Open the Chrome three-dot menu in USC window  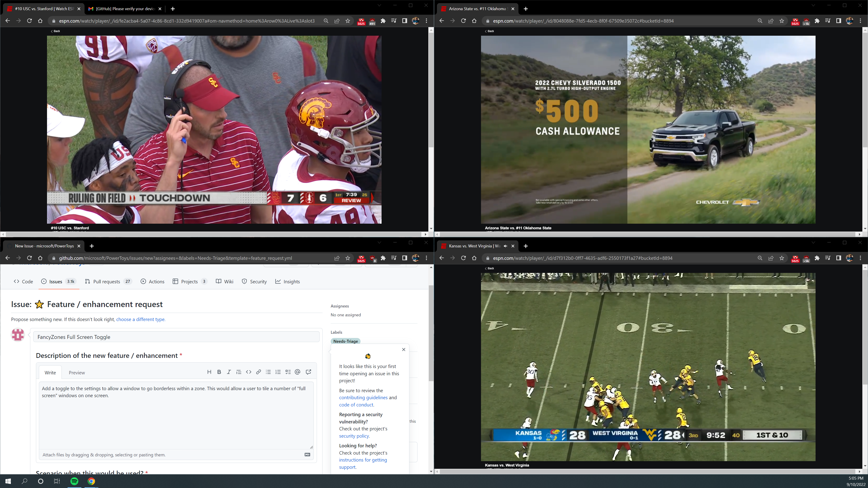427,21
